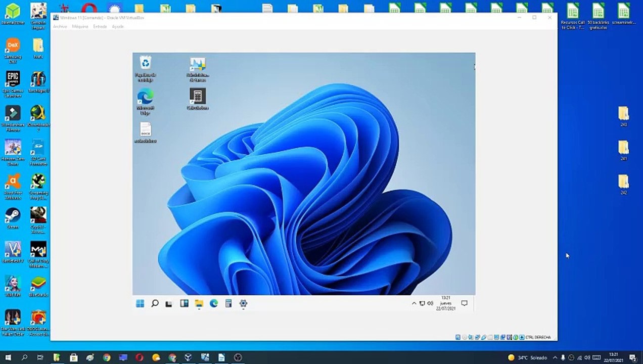643x364 pixels.
Task: Open Widgets on the Windows 11 taskbar
Action: click(x=184, y=303)
